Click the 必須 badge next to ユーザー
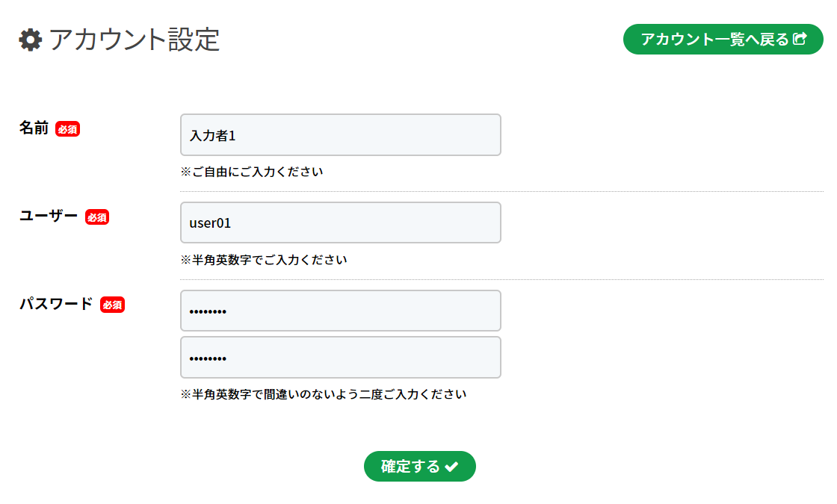 [x=97, y=217]
